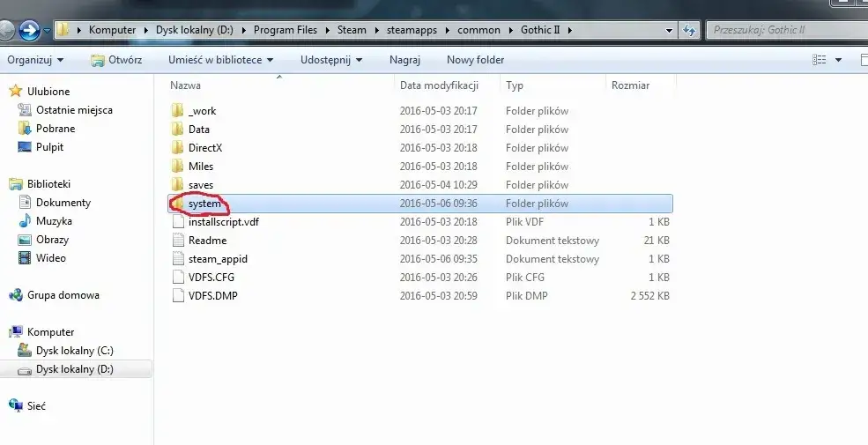This screenshot has width=868, height=445.
Task: Expand subfolders arrow after Gothic II in path
Action: click(569, 31)
